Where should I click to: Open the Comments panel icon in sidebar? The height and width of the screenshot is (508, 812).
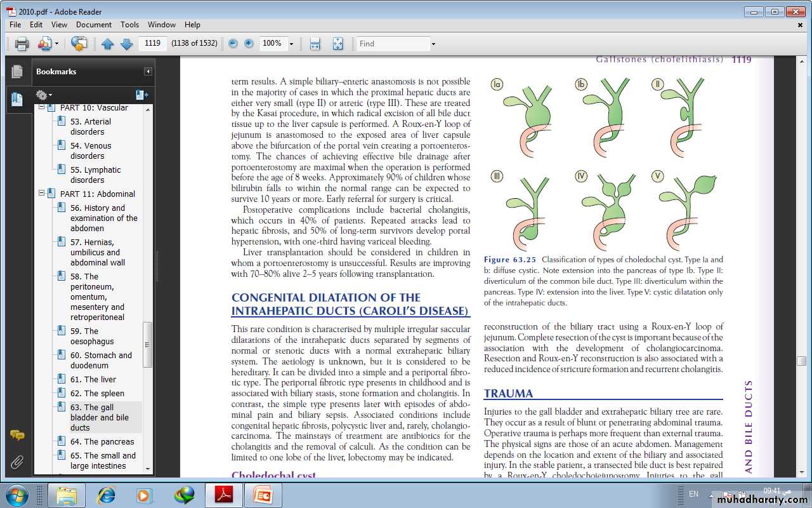point(17,436)
